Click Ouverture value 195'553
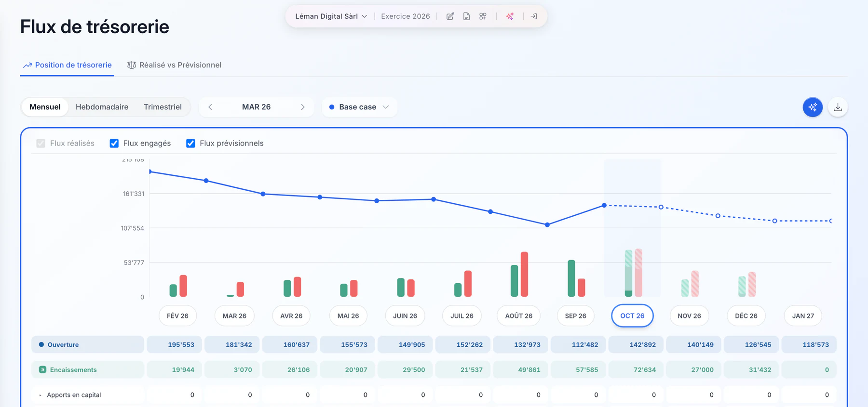The height and width of the screenshot is (407, 868). point(176,345)
